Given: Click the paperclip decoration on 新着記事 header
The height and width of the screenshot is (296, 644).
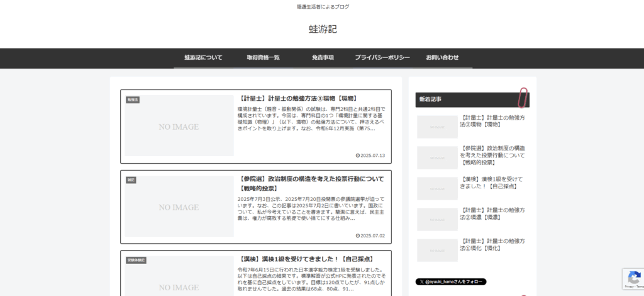Looking at the screenshot, I should click(523, 98).
